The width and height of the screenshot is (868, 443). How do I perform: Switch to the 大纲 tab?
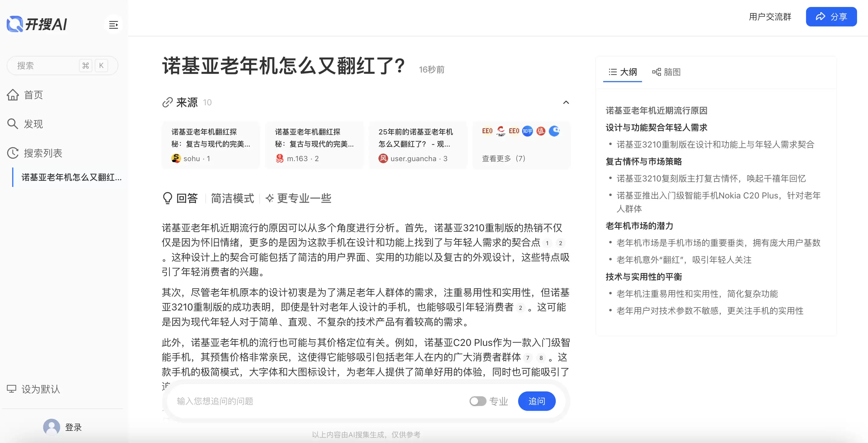[622, 72]
